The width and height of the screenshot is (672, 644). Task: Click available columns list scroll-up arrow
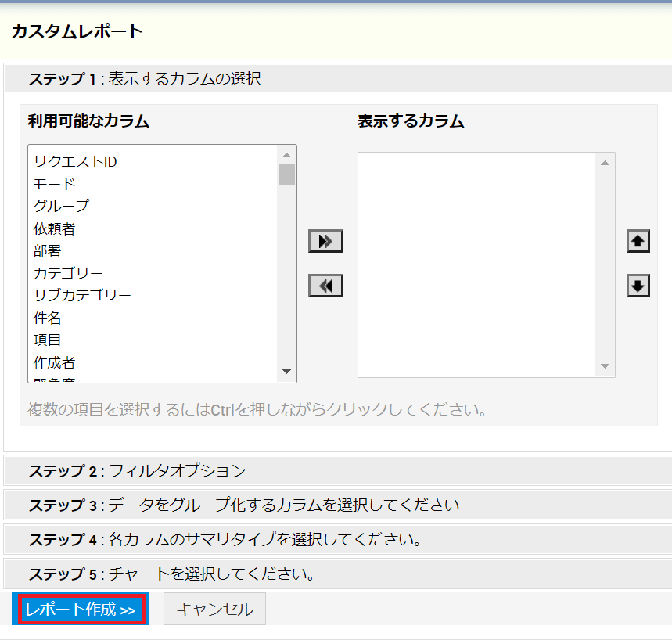(x=286, y=155)
